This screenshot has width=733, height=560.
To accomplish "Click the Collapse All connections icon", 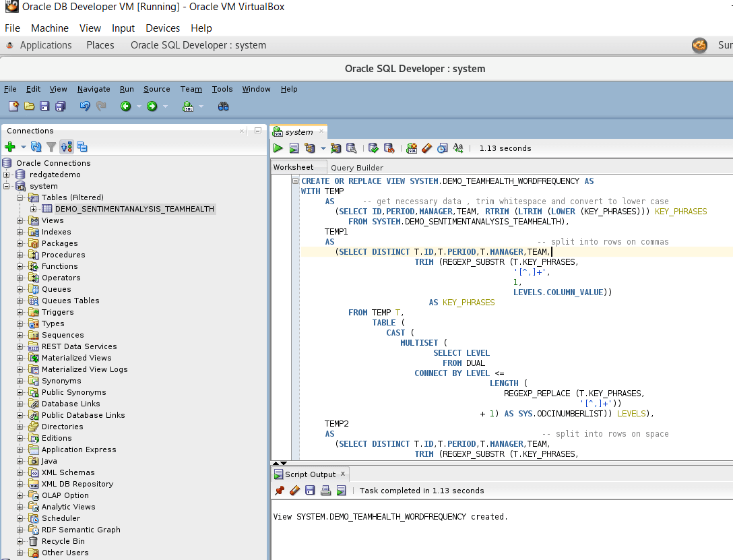I will (82, 147).
